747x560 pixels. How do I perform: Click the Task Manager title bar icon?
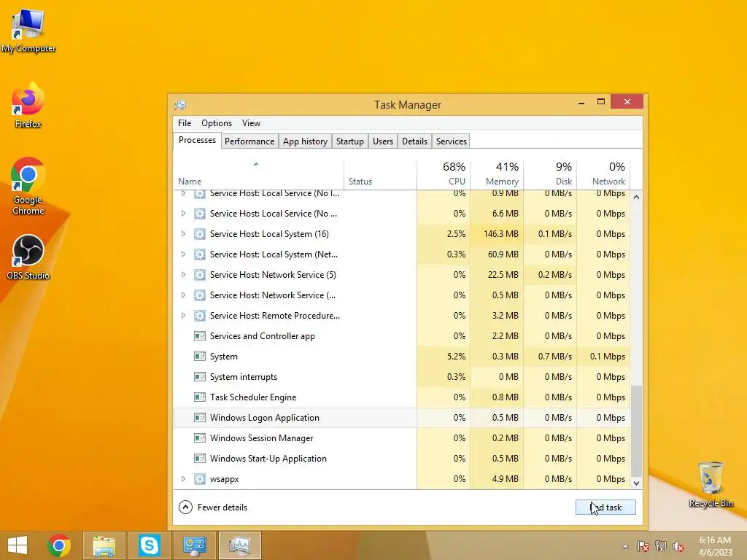[181, 105]
